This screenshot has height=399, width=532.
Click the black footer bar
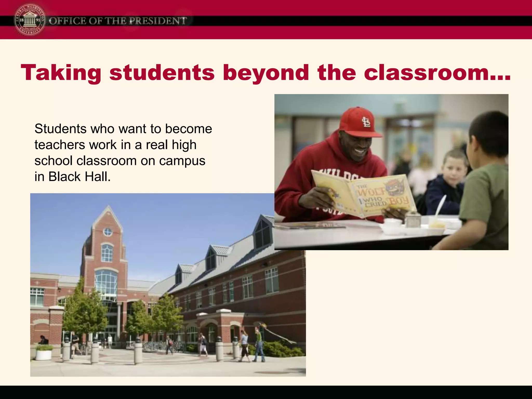[266, 392]
